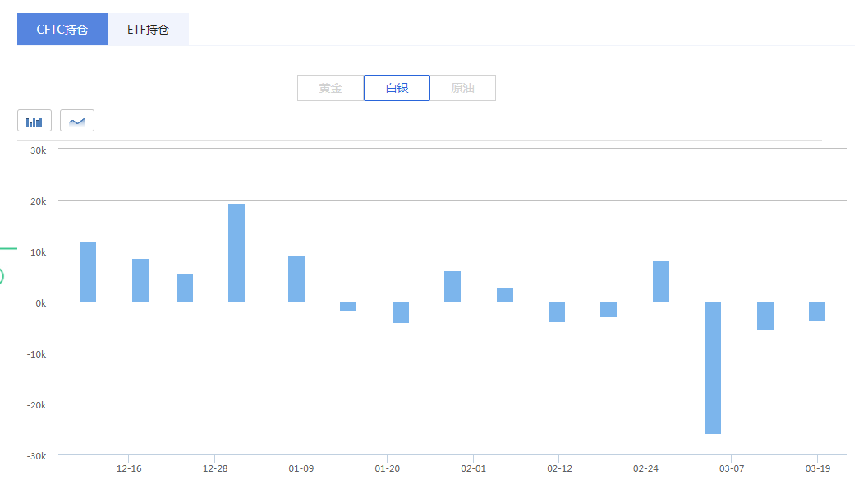
Task: Click the positive bar after 02-24
Action: pos(661,282)
